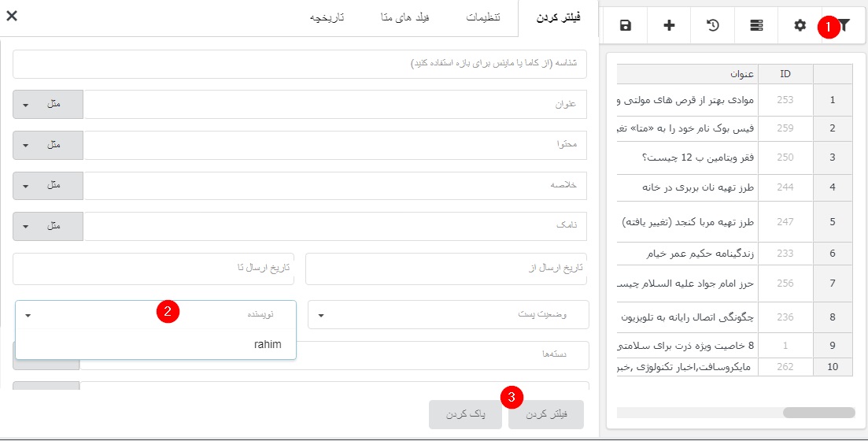This screenshot has width=868, height=441.
Task: Expand the نویسنده author dropdown
Action: 156,315
